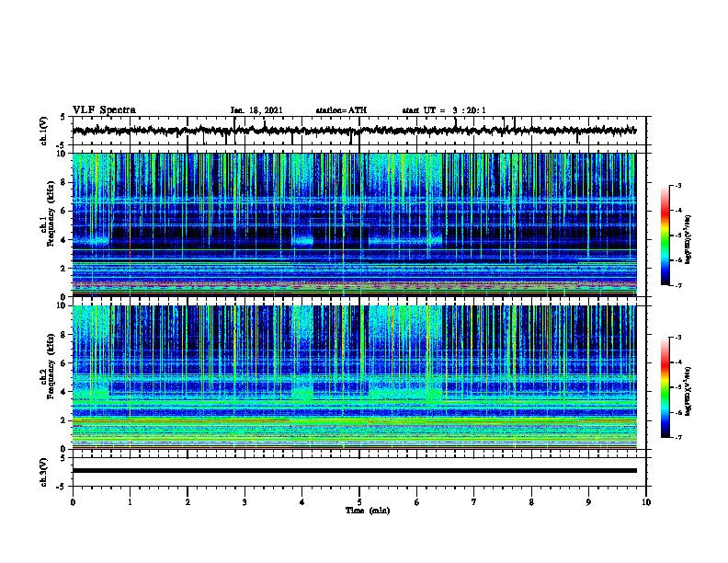Screen dimensions: 728x563
Task: Click time axis tick label "6"
Action: coord(417,502)
